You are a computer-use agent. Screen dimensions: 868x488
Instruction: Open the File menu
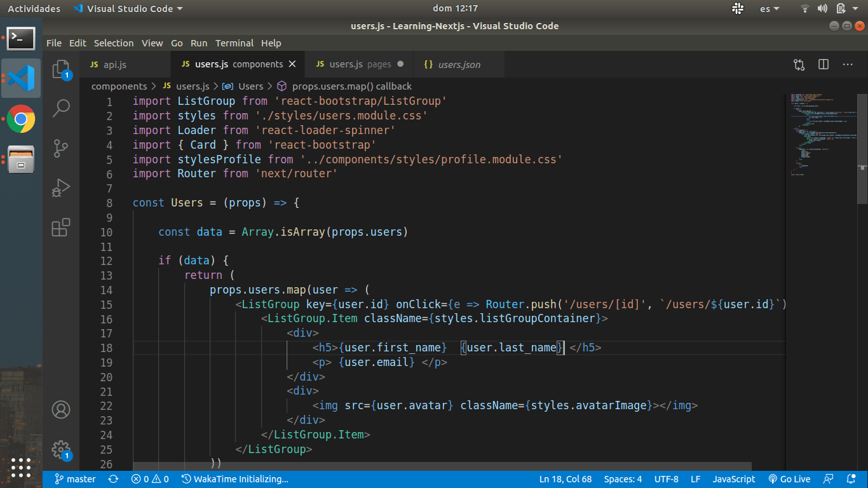coord(54,43)
